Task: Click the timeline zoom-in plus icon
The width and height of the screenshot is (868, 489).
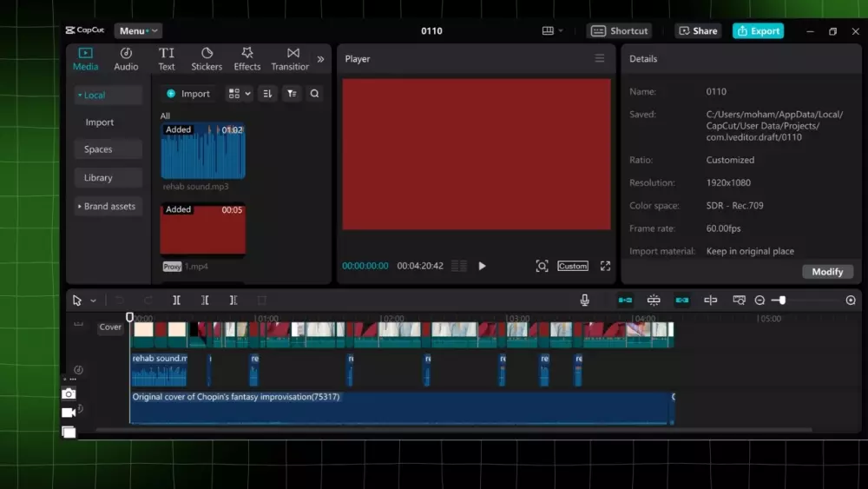Action: 851,300
